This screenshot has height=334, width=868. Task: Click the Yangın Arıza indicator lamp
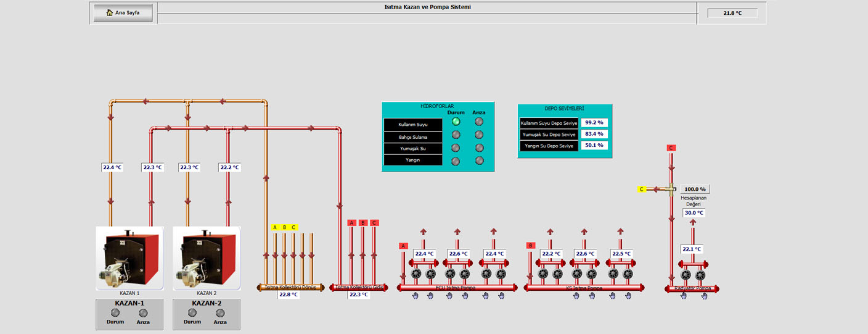(x=479, y=161)
